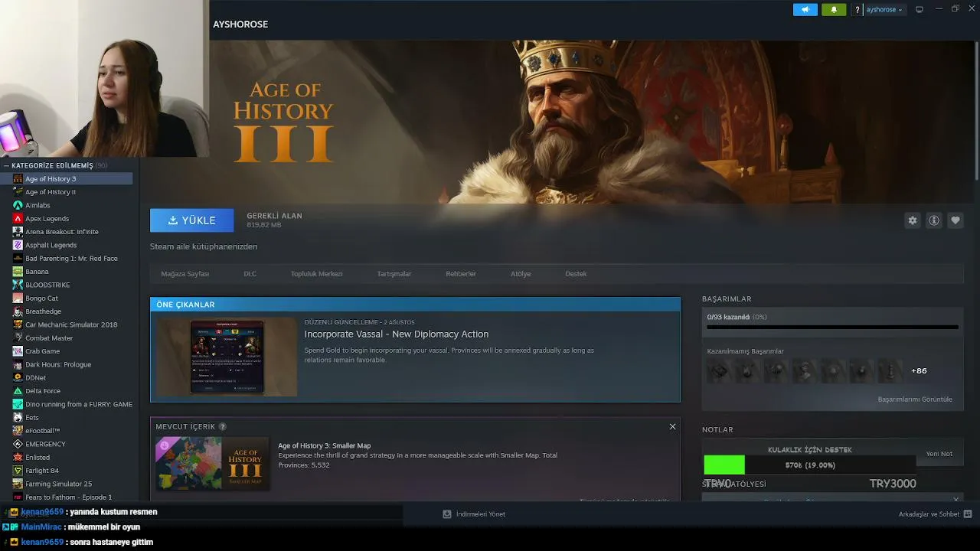Select the Farlight 84 icon
980x551 pixels.
pos(18,471)
